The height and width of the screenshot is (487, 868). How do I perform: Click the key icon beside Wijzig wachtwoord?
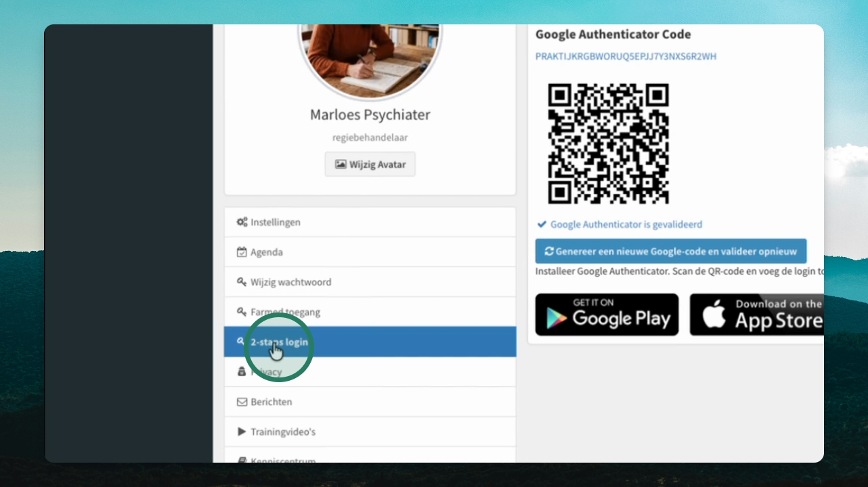[x=242, y=282]
